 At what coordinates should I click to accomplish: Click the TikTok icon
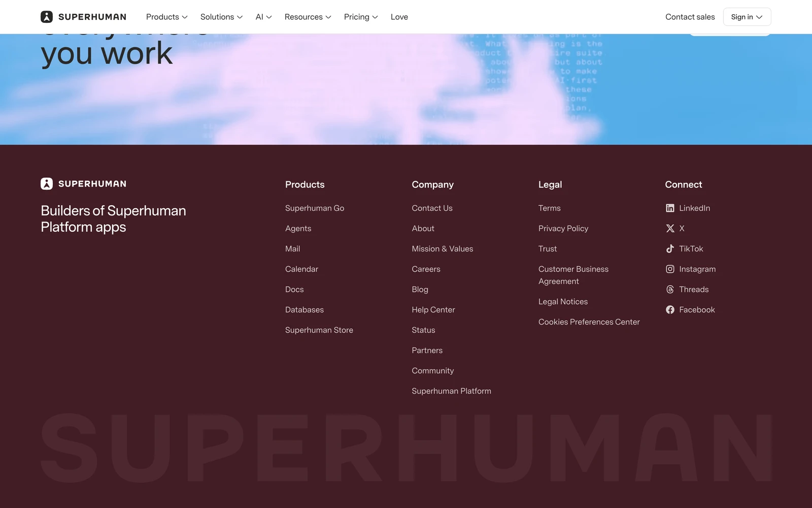click(670, 249)
